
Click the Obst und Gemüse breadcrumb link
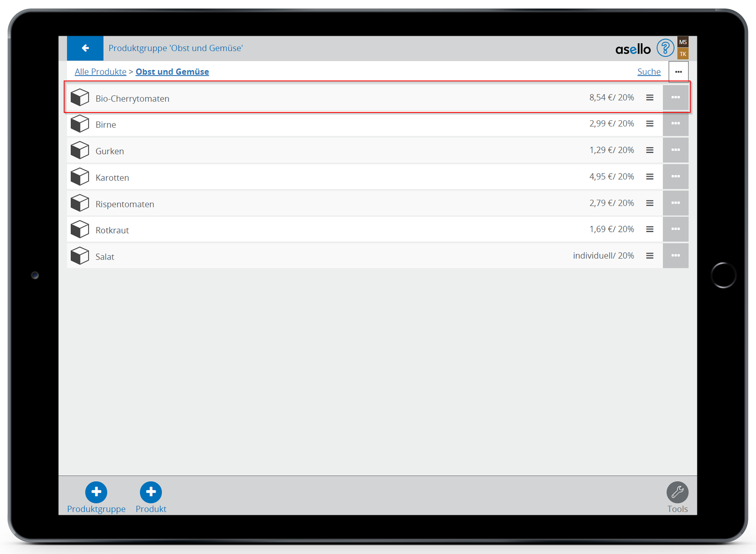(x=172, y=72)
